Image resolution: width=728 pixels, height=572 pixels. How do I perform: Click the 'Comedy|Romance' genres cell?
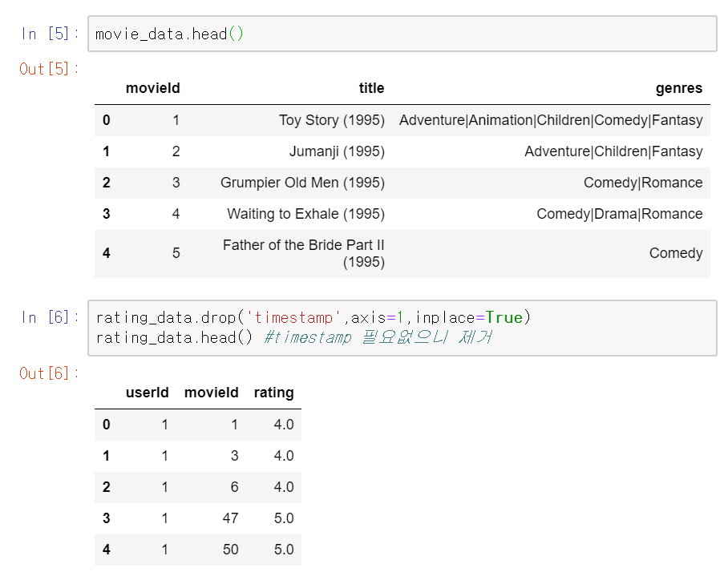(x=643, y=183)
